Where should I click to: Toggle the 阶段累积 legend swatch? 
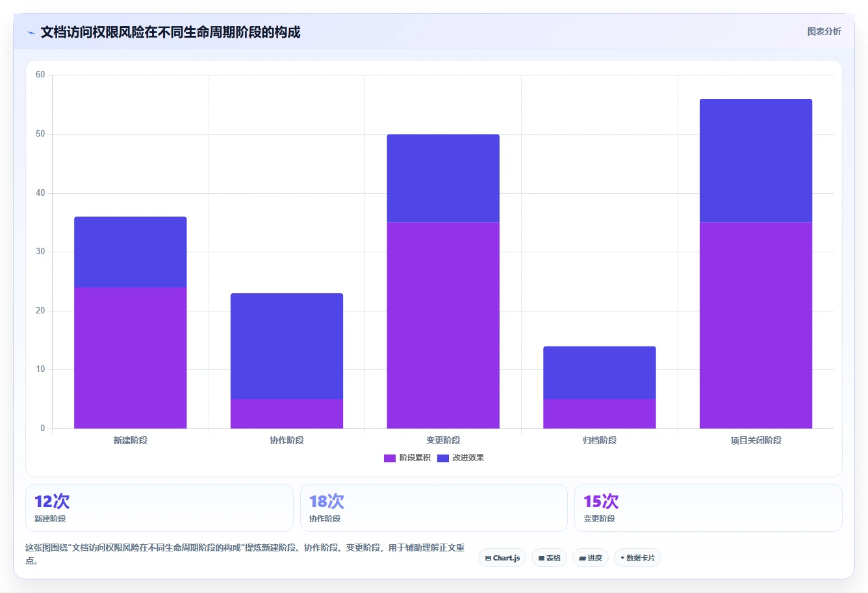click(x=390, y=458)
